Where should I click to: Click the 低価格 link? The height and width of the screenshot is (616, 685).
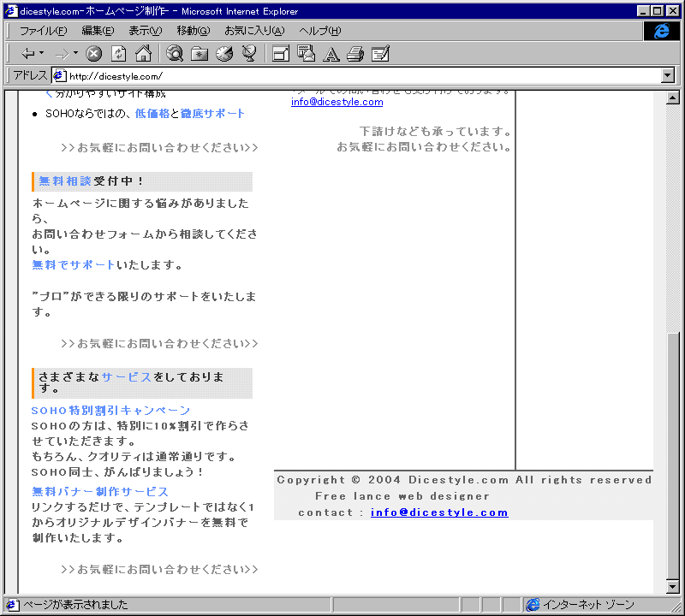click(x=152, y=114)
